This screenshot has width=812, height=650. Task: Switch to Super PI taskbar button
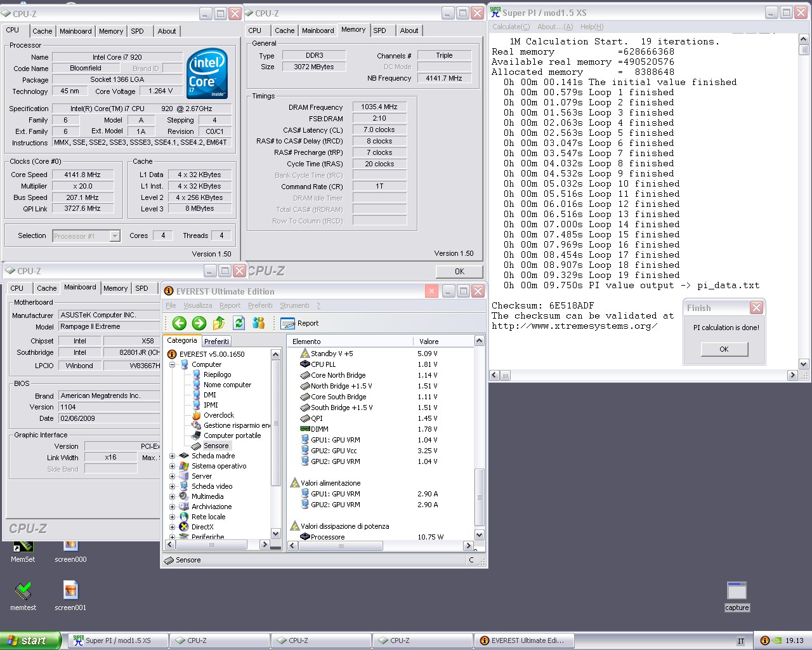tap(118, 640)
